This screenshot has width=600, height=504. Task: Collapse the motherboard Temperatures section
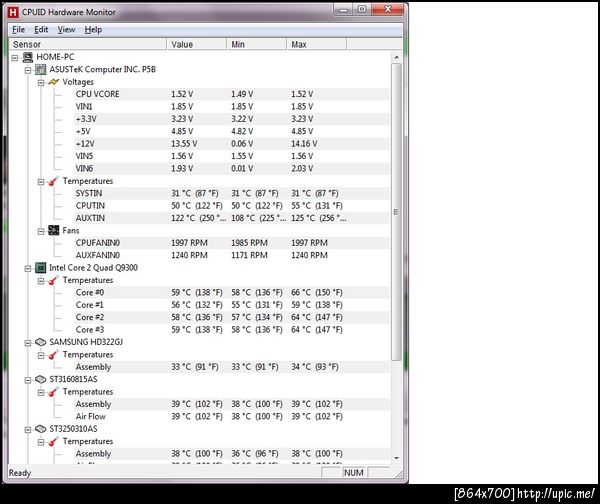click(x=41, y=182)
